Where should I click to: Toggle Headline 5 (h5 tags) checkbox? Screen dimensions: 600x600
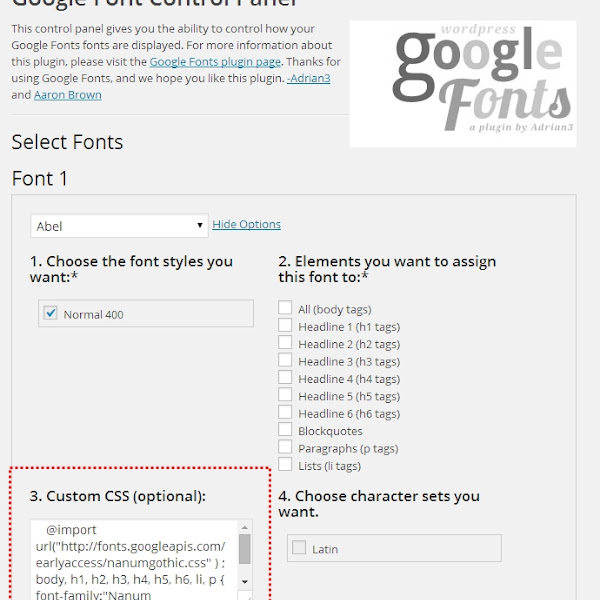pyautogui.click(x=285, y=395)
